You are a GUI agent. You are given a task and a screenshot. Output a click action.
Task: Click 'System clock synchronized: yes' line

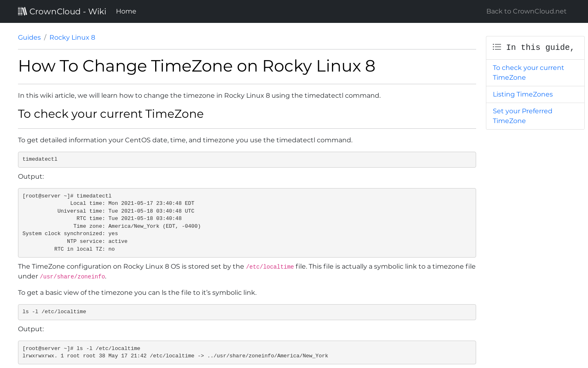[70, 233]
